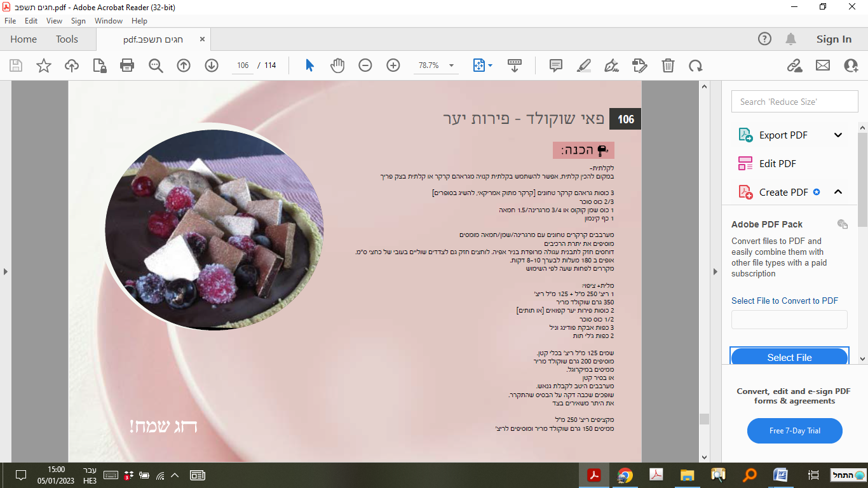The width and height of the screenshot is (868, 488).
Task: Choose the arrow Selection tool
Action: pos(309,65)
